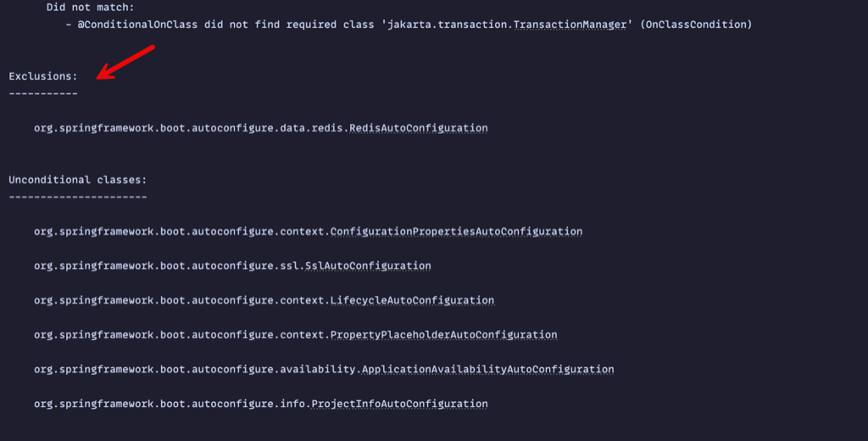This screenshot has height=441, width=868.
Task: Click the Unconditional classes heading
Action: pos(77,180)
